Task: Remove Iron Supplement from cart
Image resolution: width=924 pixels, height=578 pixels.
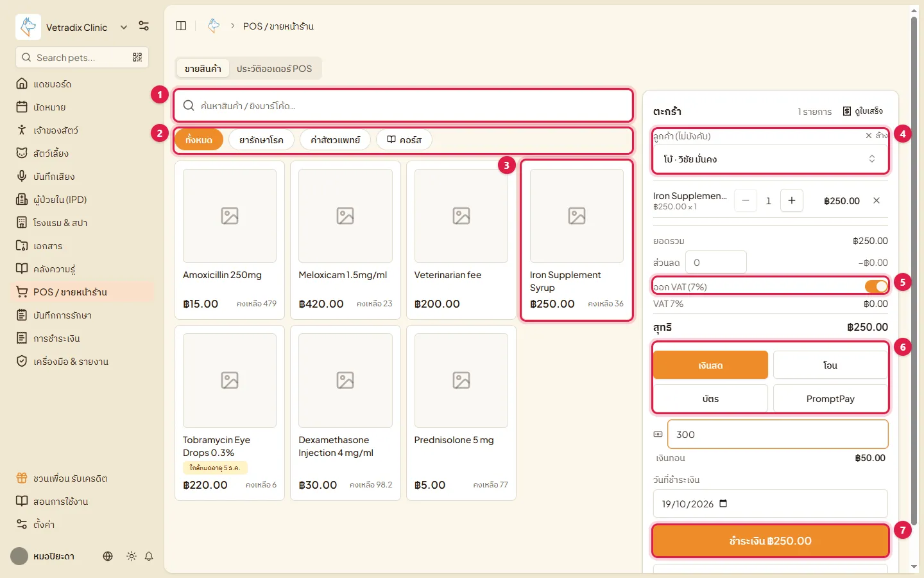Action: pos(877,200)
